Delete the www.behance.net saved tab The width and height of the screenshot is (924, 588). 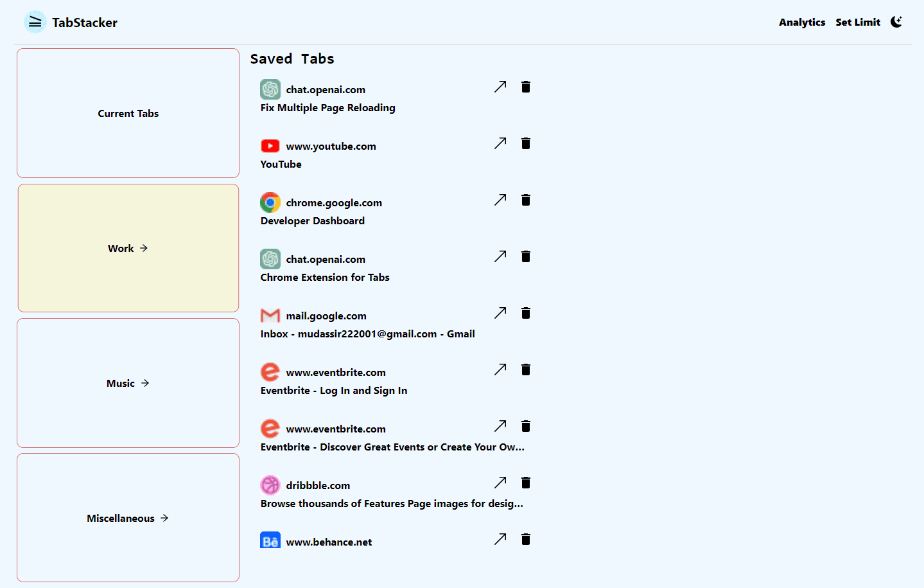(x=526, y=539)
